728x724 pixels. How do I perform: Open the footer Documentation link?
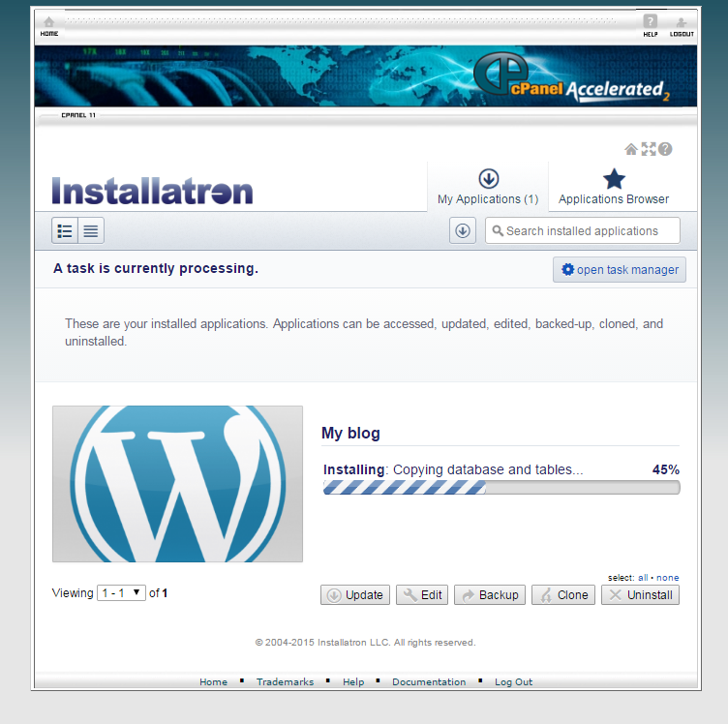(x=429, y=681)
